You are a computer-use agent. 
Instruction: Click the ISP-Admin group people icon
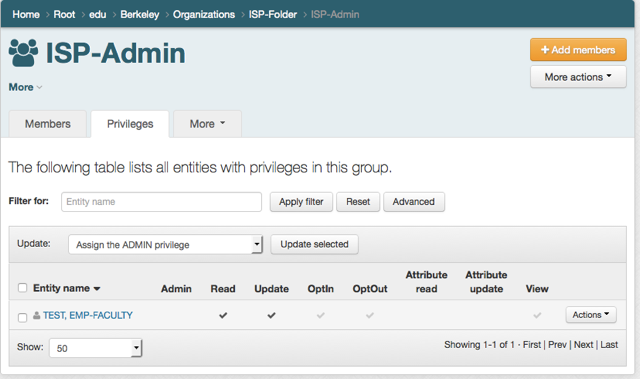(x=23, y=53)
